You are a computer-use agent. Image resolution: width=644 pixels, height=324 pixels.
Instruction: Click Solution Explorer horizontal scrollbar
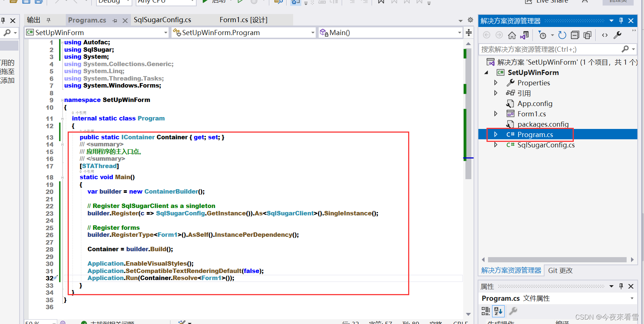[x=557, y=260]
